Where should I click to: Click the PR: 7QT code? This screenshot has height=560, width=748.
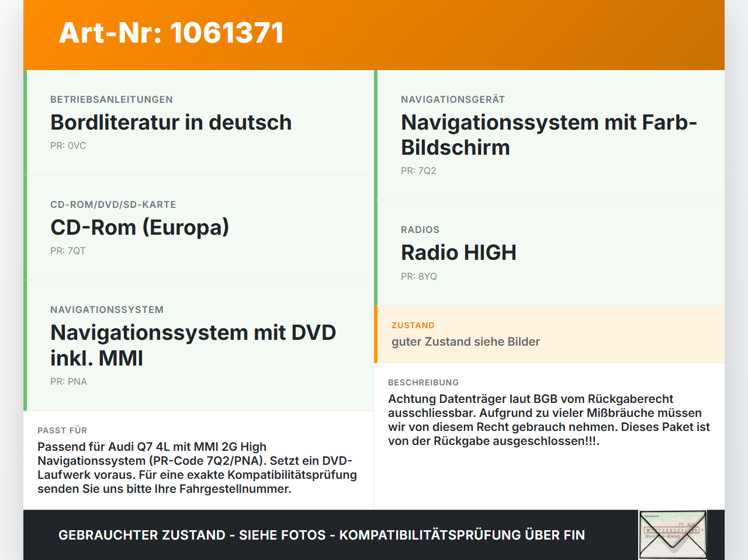[x=68, y=251]
